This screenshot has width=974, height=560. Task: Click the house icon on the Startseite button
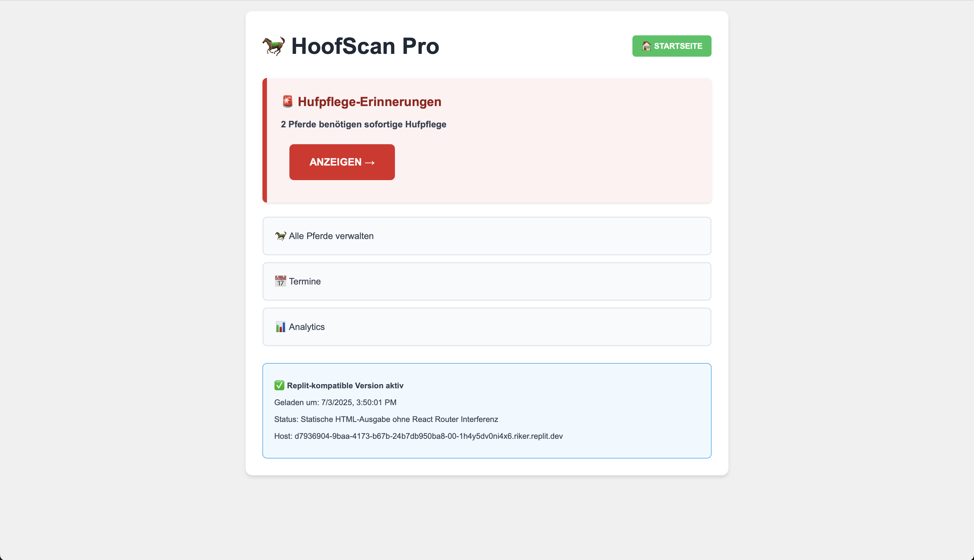tap(647, 46)
